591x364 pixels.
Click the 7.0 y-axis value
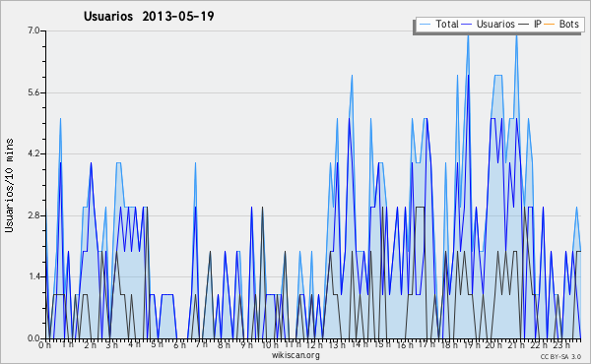point(33,30)
